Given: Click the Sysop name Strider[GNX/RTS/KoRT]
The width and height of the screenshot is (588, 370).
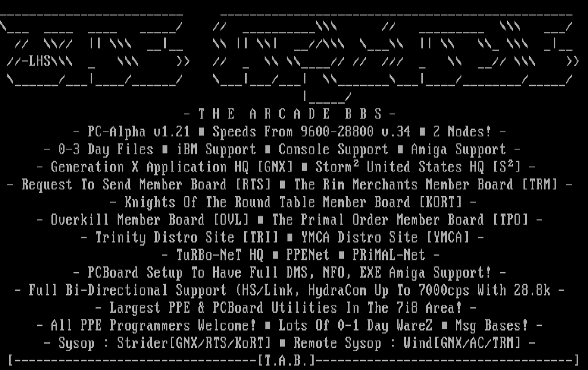Looking at the screenshot, I should click(194, 343).
